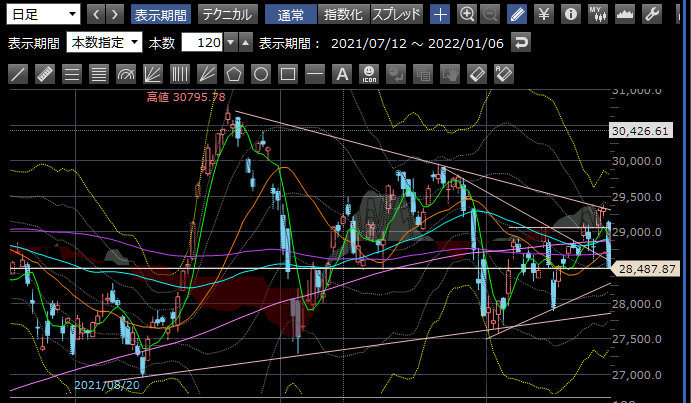Choose the circle drawing tool

click(261, 73)
